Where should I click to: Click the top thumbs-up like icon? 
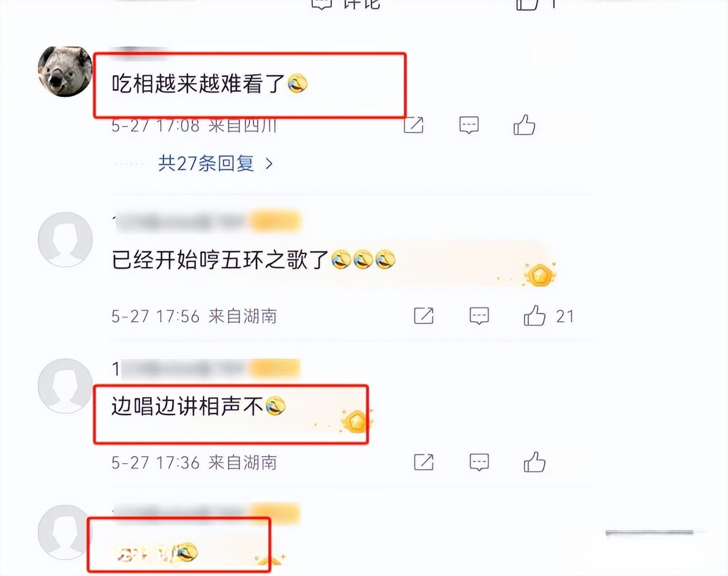pyautogui.click(x=527, y=4)
